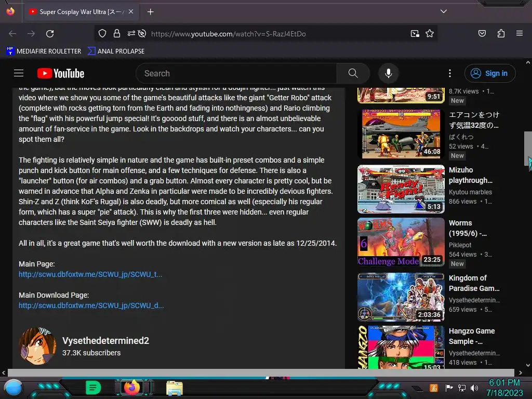Viewport: 532px width, 399px height.
Task: Open the volume speaker tray icon
Action: pyautogui.click(x=474, y=388)
